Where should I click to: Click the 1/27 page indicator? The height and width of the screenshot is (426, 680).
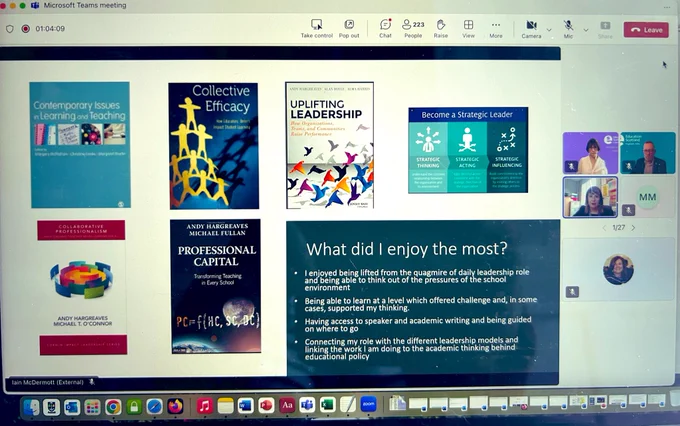coord(618,228)
